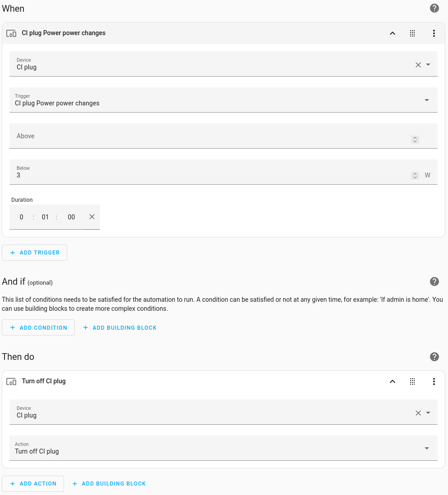Focus the Above threshold input field
Image resolution: width=448 pixels, height=495 pixels.
(x=224, y=136)
